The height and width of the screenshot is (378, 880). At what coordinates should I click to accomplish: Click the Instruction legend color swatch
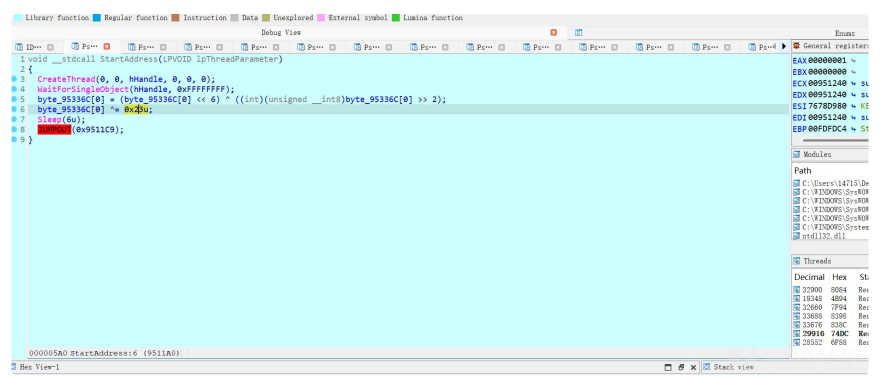(175, 18)
